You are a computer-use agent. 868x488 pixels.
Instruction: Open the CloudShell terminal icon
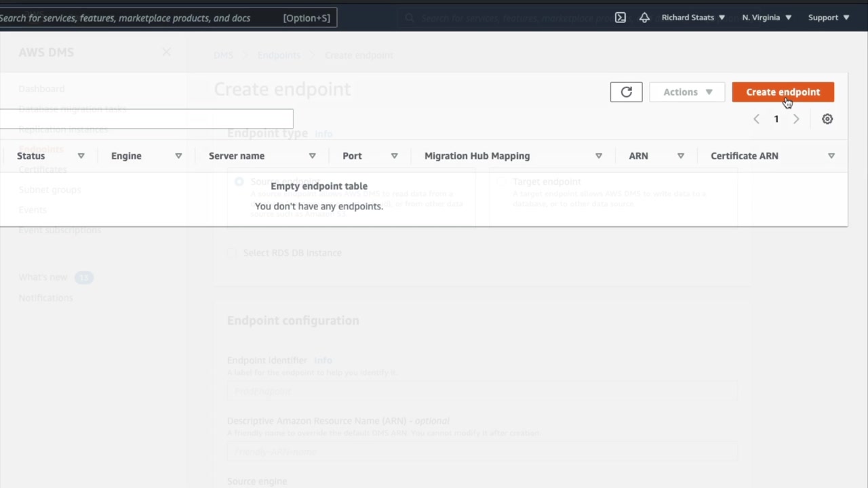tap(620, 18)
